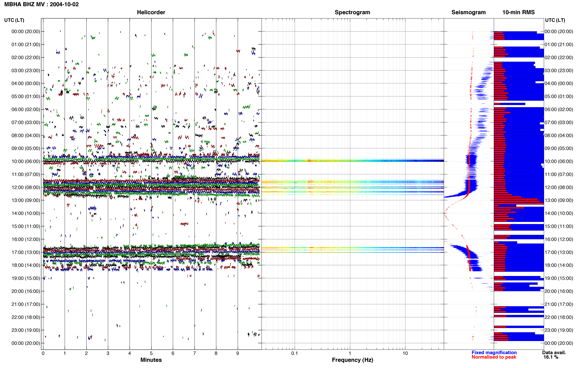Click minute tick label '5' on helicorder

point(151,353)
